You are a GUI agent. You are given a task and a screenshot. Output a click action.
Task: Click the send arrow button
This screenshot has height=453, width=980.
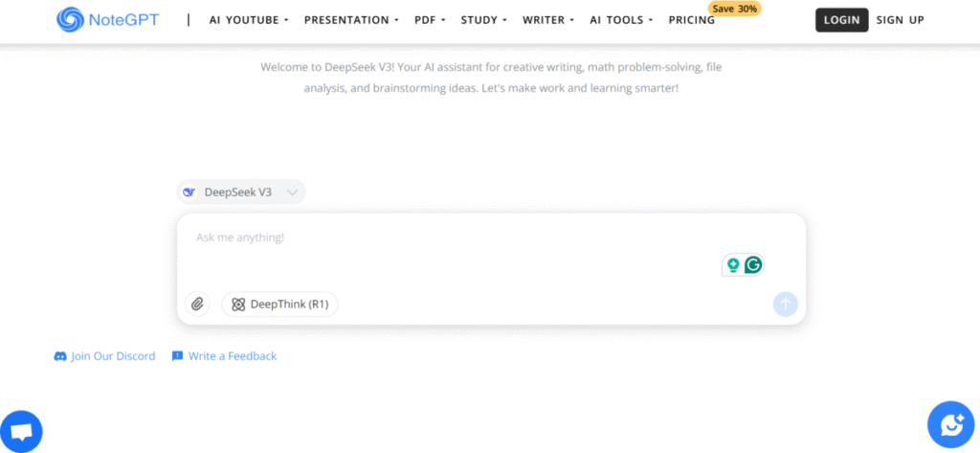[786, 305]
